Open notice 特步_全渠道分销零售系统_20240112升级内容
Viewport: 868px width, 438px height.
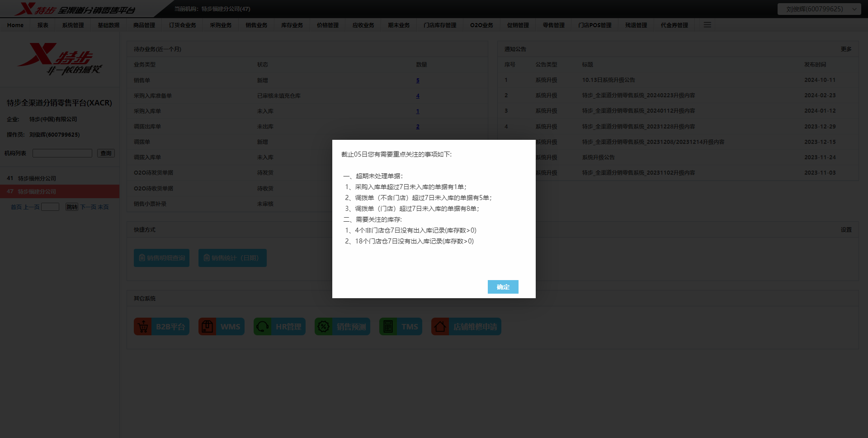pos(638,111)
